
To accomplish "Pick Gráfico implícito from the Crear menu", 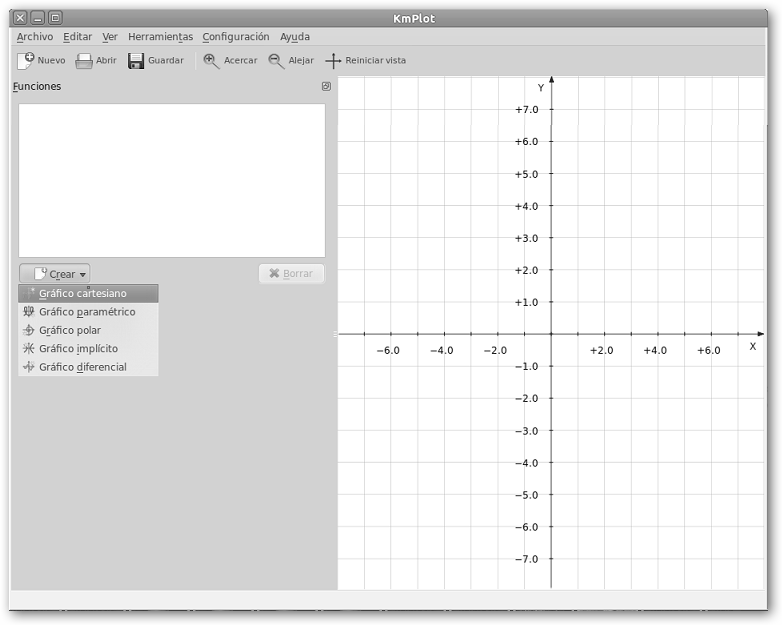I will click(x=78, y=348).
